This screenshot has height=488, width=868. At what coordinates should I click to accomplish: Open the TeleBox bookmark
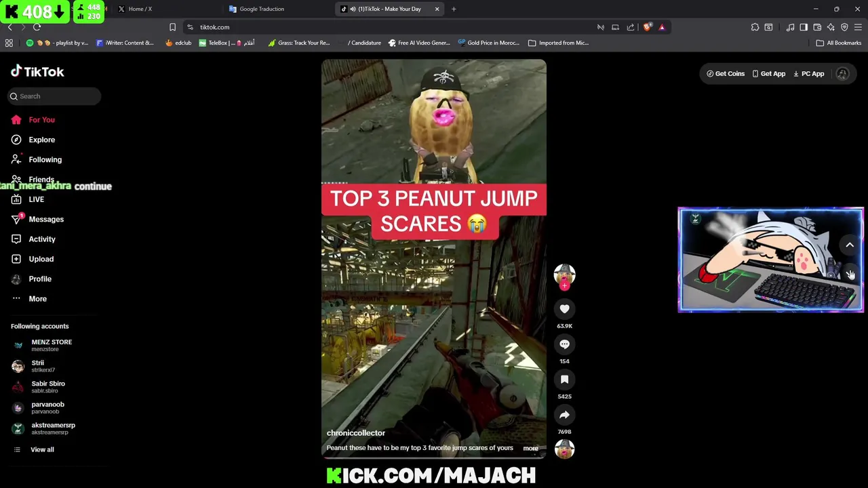[226, 43]
